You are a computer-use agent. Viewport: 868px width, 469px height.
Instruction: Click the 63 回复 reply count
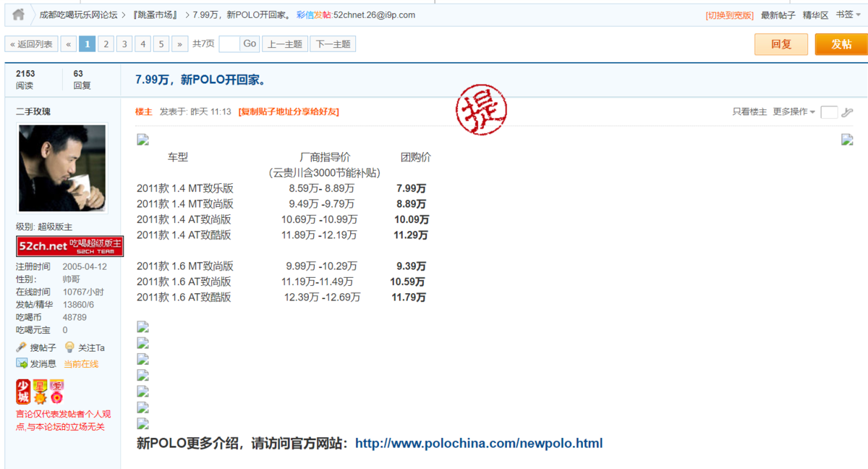tap(82, 80)
